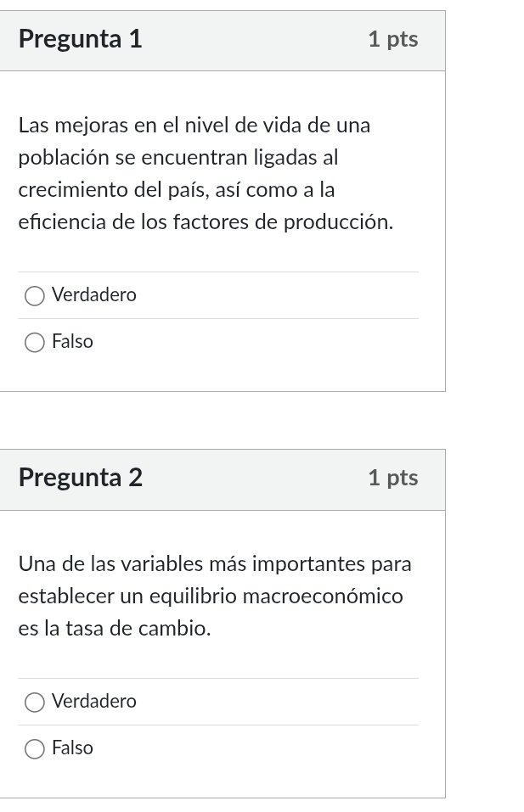Screen dimensions: 524x812
Task: Click the 1 pts label of Pregunta 1
Action: point(392,39)
